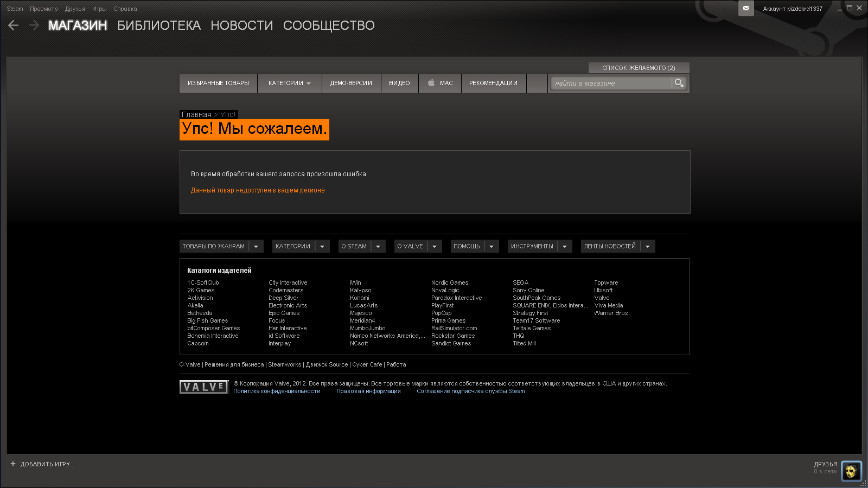Click the store search field
This screenshot has width=868, height=488.
(x=611, y=83)
